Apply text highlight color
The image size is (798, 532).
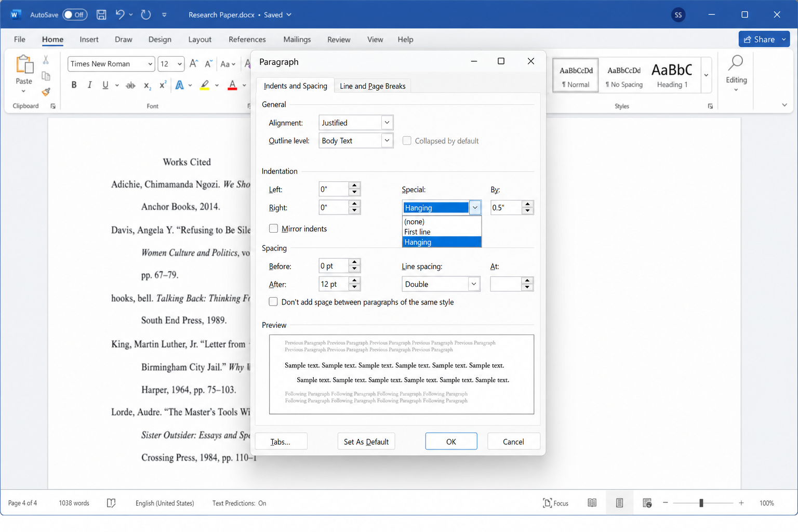(x=205, y=85)
